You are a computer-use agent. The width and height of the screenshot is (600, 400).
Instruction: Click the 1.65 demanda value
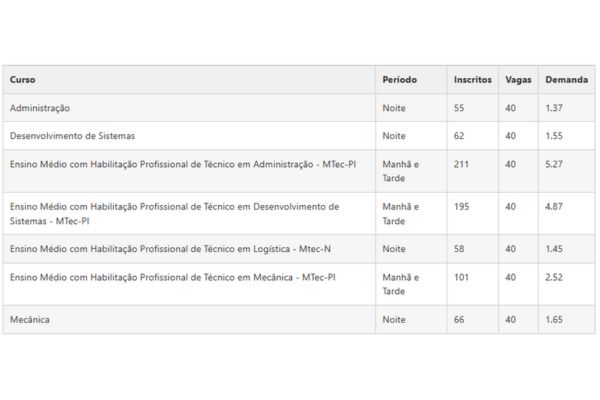tap(554, 320)
